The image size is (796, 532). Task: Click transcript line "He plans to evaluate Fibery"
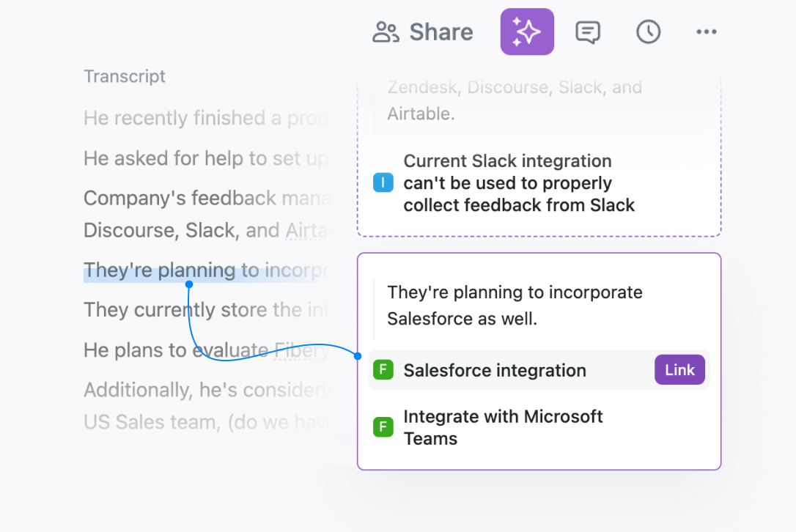(x=207, y=350)
